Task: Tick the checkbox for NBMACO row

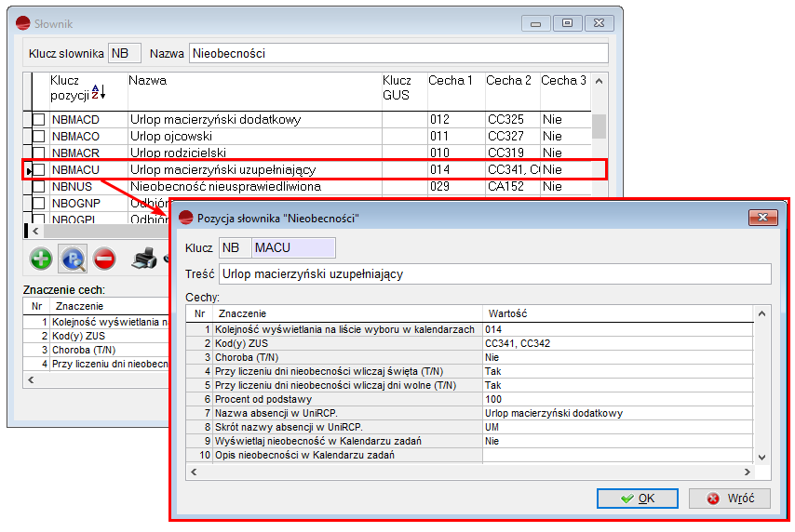Action: [x=39, y=137]
